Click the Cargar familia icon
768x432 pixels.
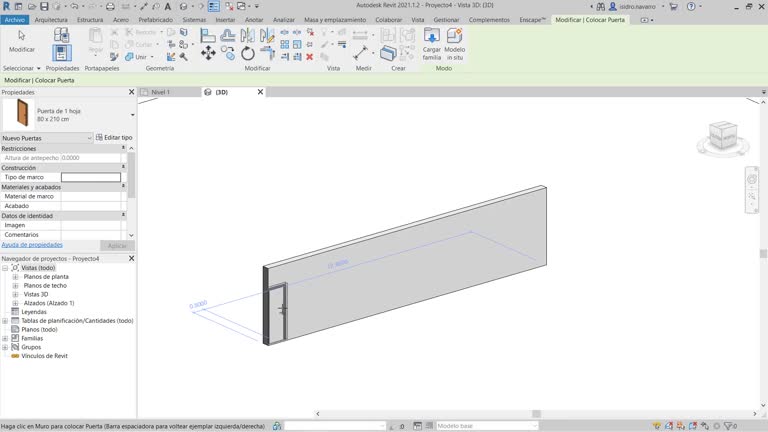(432, 38)
